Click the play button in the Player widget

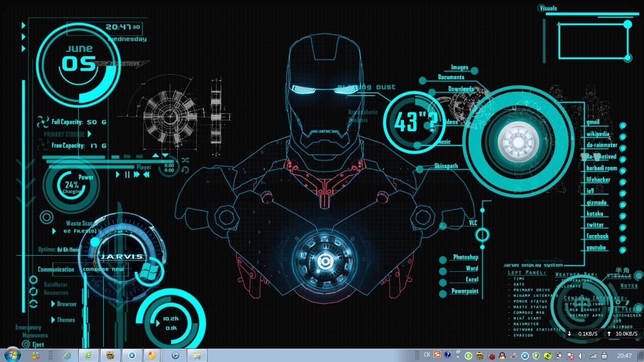118,175
